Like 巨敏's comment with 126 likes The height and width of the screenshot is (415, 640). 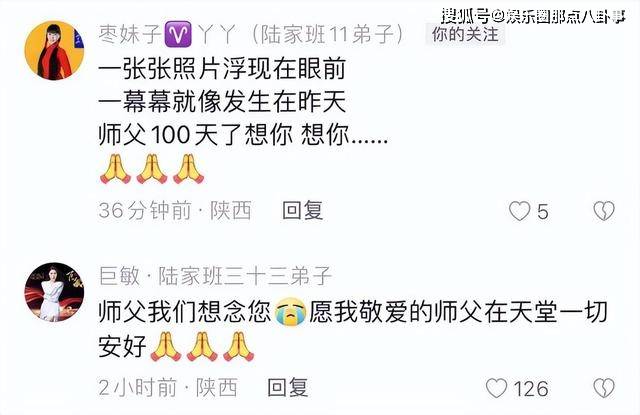[x=496, y=388]
